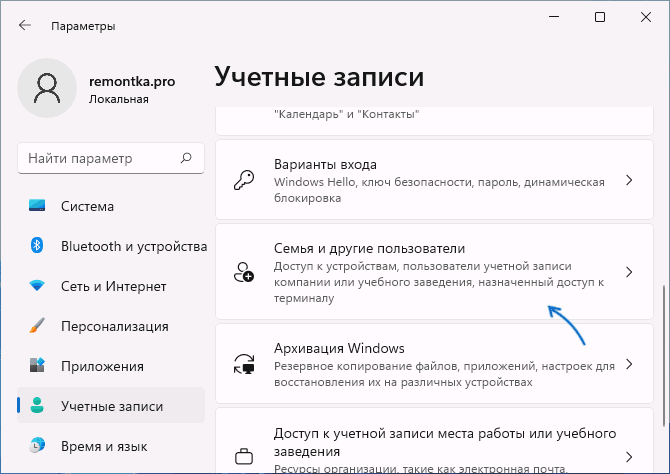
Task: Click the vertical scrollbar of the content
Action: 664,356
